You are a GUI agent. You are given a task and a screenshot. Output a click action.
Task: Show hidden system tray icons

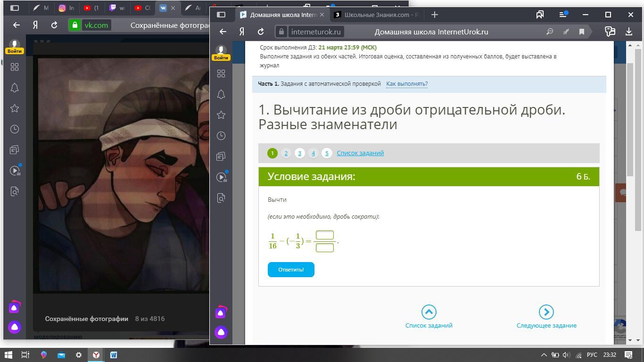click(x=544, y=355)
